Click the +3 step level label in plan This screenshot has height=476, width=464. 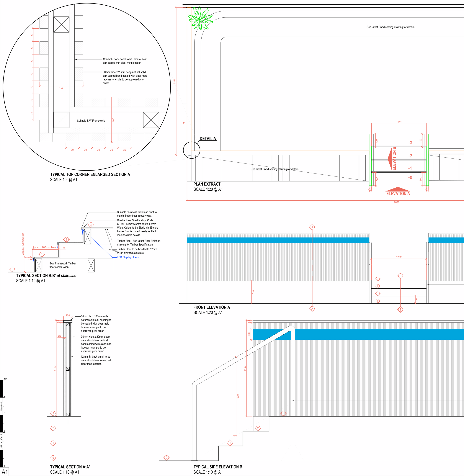tap(410, 143)
